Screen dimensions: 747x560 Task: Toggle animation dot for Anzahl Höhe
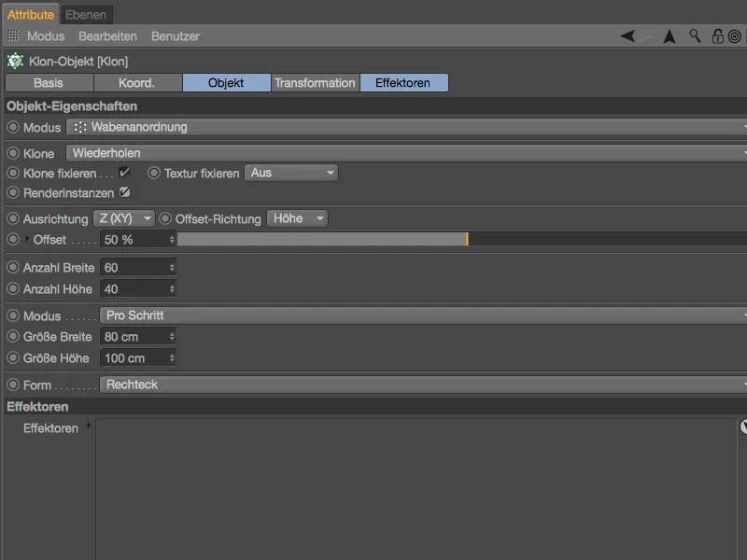point(13,288)
